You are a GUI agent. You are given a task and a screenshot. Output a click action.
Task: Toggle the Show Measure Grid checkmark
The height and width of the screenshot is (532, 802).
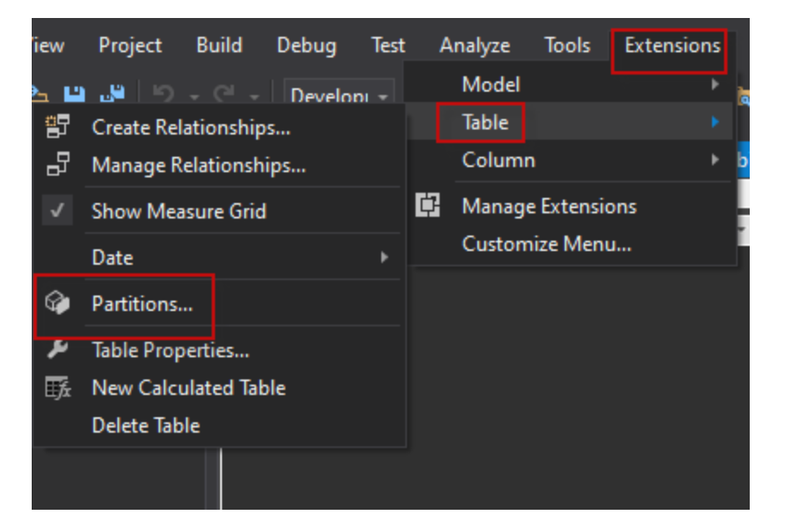click(57, 212)
